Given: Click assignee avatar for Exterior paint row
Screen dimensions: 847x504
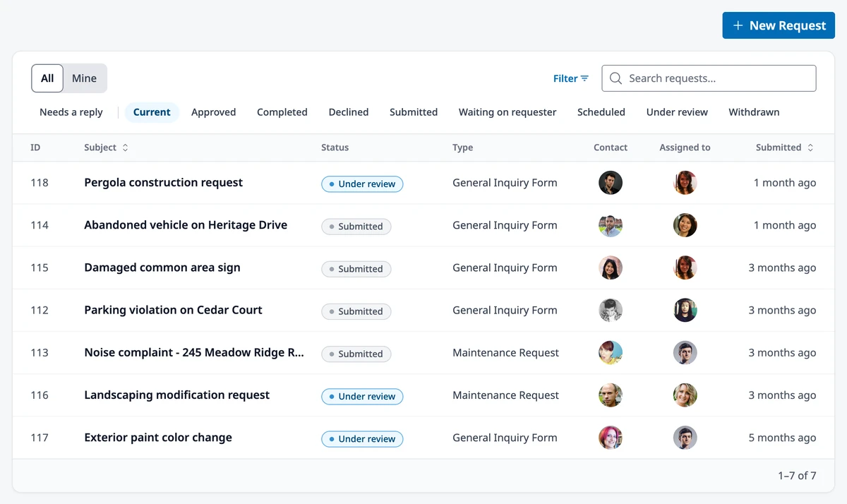Looking at the screenshot, I should pyautogui.click(x=685, y=437).
